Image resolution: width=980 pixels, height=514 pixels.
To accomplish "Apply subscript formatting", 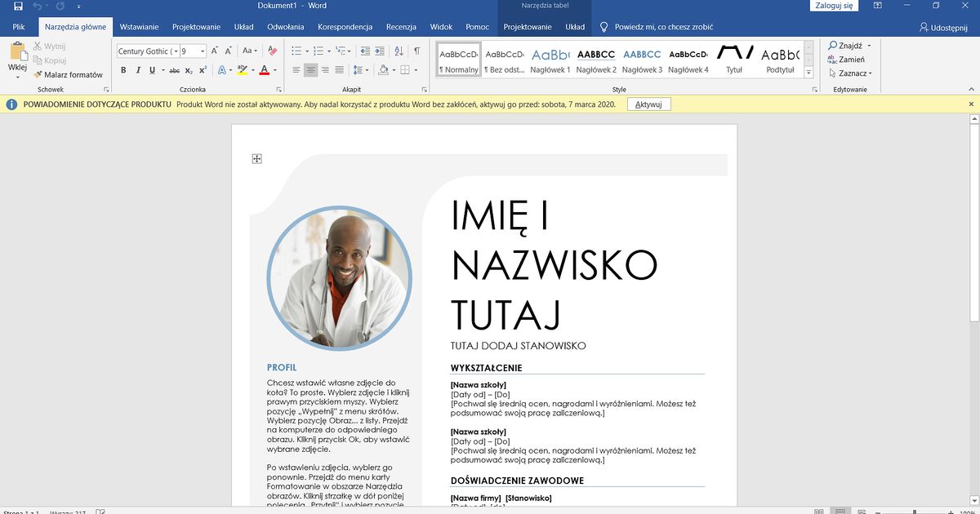I will tap(189, 69).
